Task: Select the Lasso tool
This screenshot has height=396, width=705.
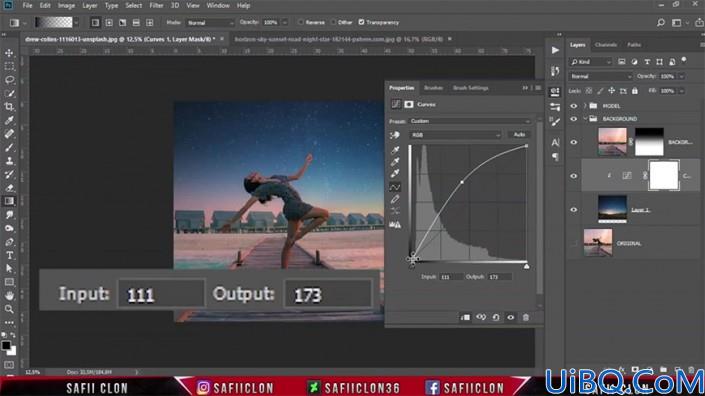Action: click(9, 80)
